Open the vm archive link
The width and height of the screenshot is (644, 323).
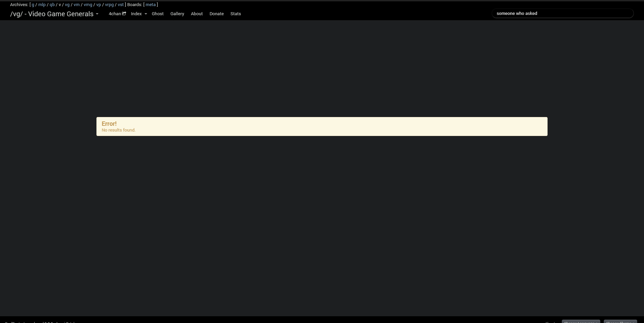click(x=76, y=5)
